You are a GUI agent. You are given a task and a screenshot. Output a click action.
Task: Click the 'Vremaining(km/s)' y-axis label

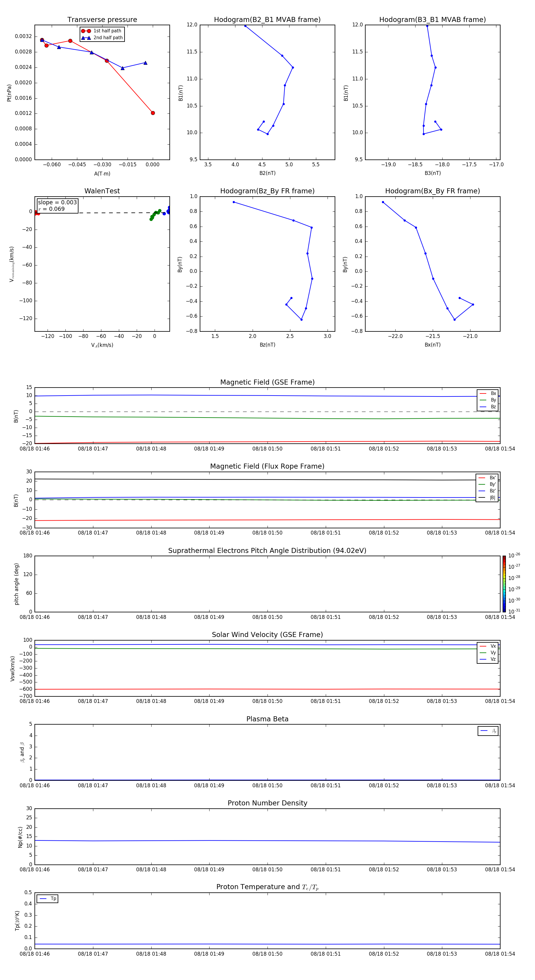12,264
